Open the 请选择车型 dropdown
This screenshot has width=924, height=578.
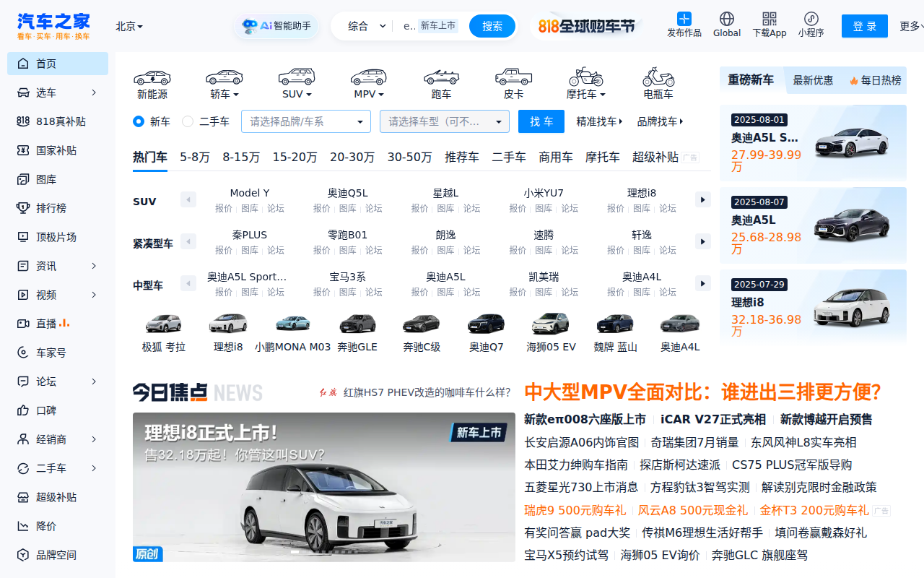pyautogui.click(x=445, y=121)
